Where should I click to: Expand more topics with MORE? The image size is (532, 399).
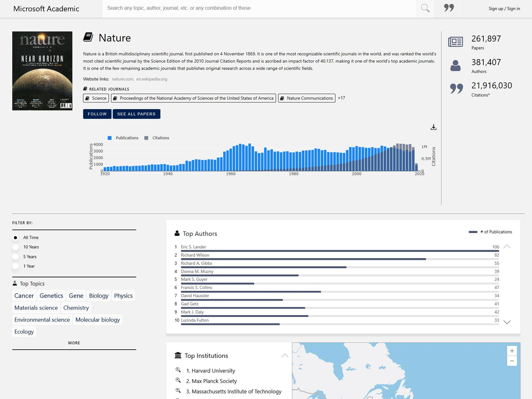(x=74, y=343)
